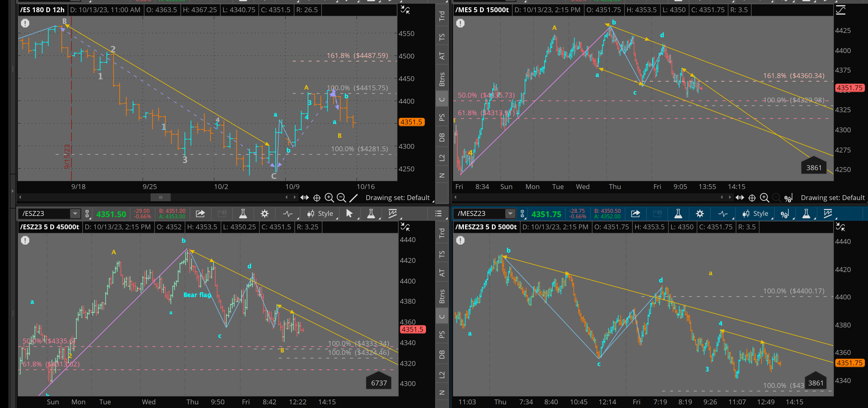Click right step arrow under /ES chart
Screen dimensions: 868x408
[294, 197]
